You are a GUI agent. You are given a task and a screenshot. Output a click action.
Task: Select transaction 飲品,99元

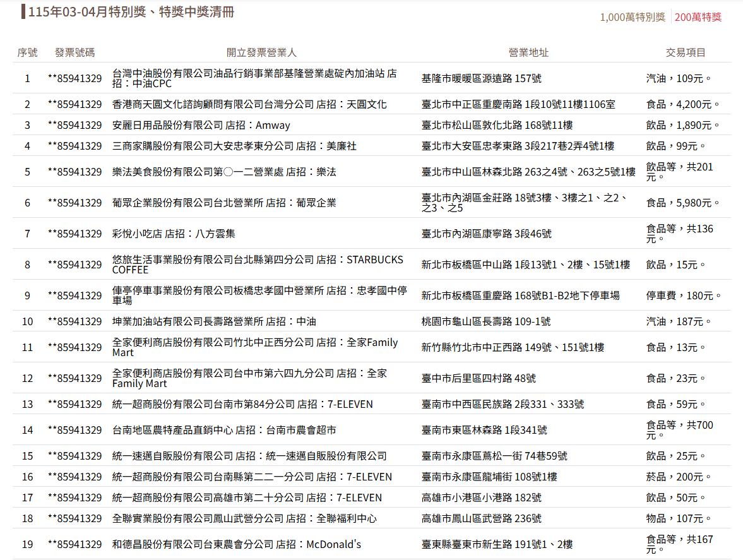(675, 146)
